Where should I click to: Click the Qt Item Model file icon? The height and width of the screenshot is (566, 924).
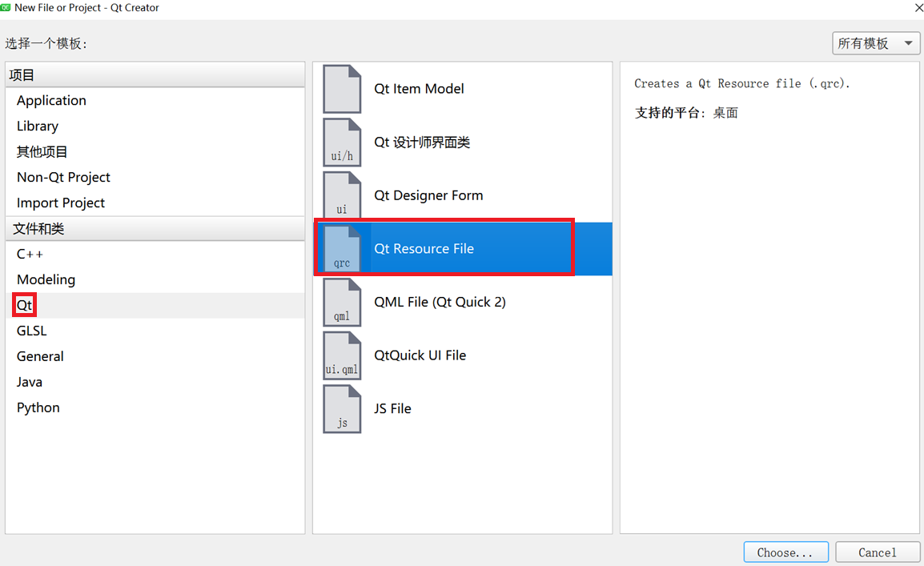coord(342,89)
